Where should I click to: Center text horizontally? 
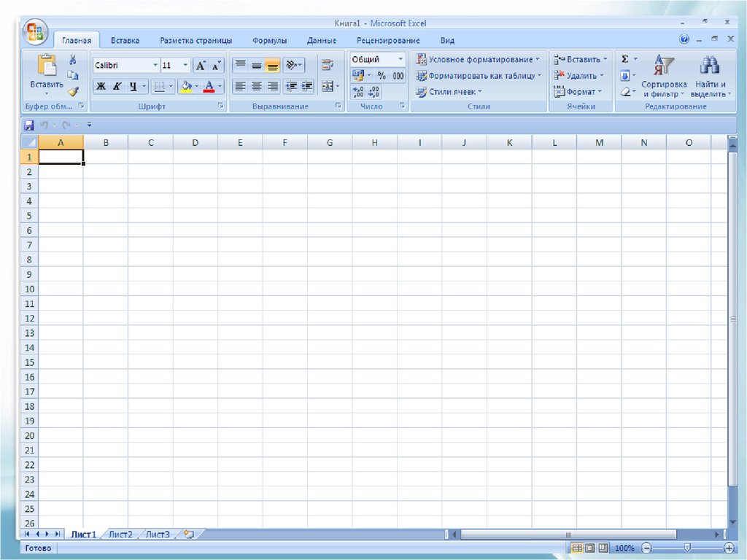[x=256, y=86]
